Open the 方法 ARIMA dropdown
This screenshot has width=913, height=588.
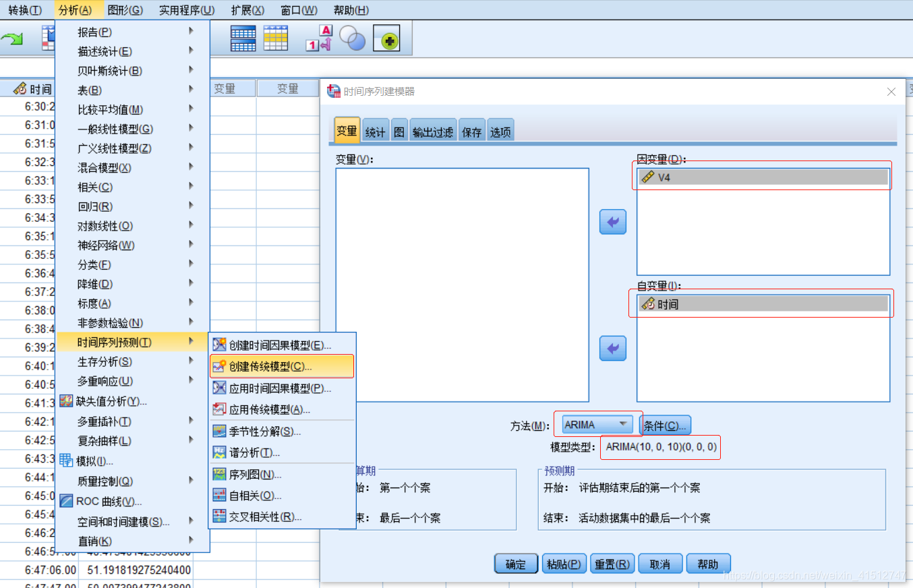[597, 425]
